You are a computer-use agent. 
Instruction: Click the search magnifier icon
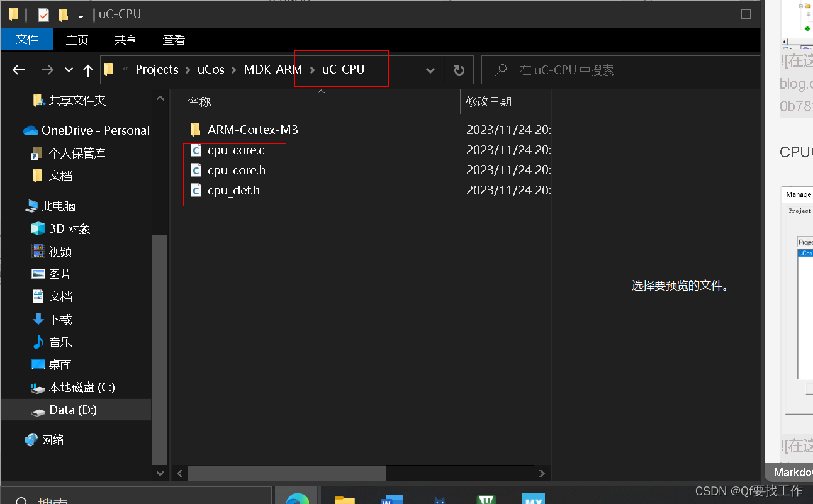pyautogui.click(x=501, y=70)
